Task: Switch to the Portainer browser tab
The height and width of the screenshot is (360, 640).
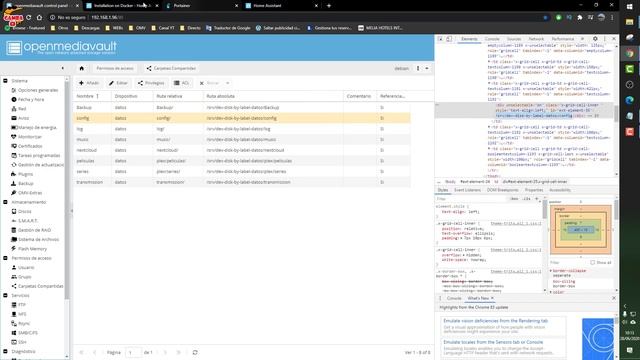Action: click(x=202, y=6)
